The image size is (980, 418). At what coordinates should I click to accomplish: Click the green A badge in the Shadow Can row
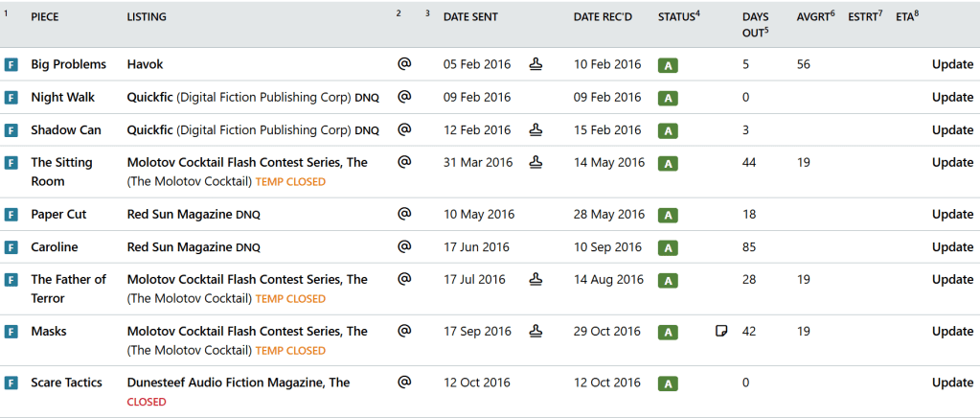coord(668,130)
